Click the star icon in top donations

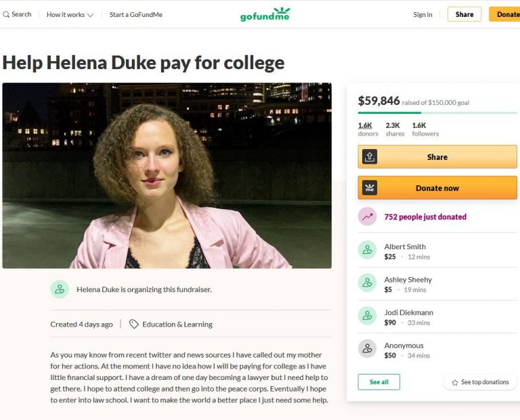pos(455,383)
